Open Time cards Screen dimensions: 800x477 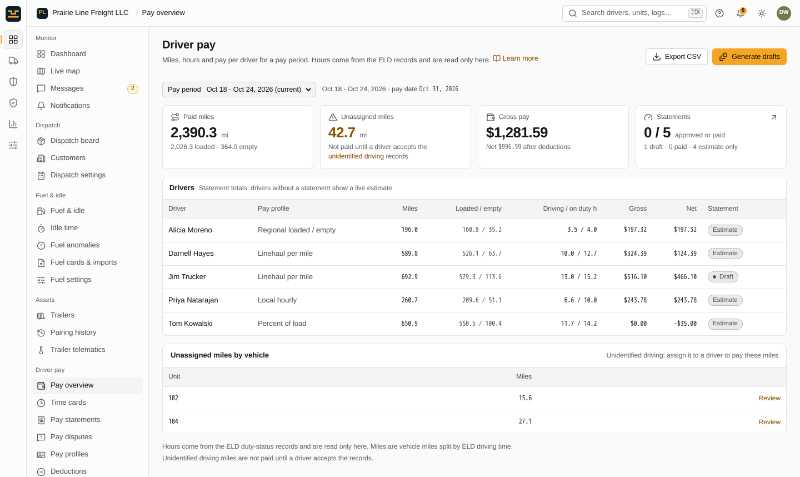click(x=89, y=403)
